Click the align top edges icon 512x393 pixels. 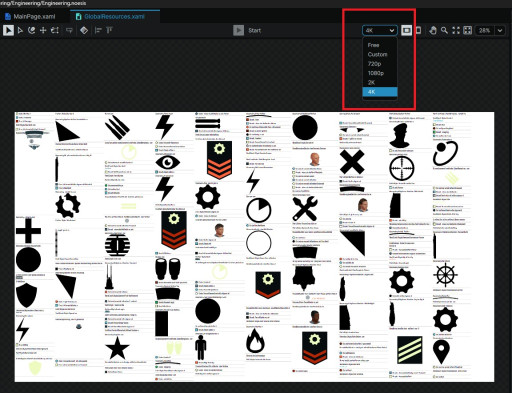[x=109, y=30]
